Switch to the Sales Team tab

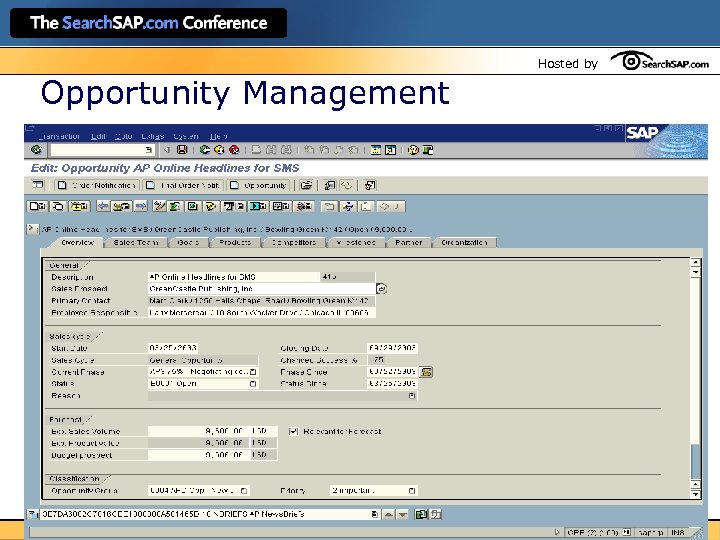(x=136, y=242)
